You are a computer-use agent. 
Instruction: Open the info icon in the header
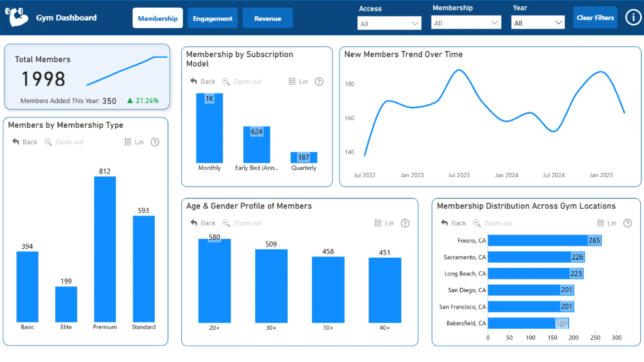point(633,17)
